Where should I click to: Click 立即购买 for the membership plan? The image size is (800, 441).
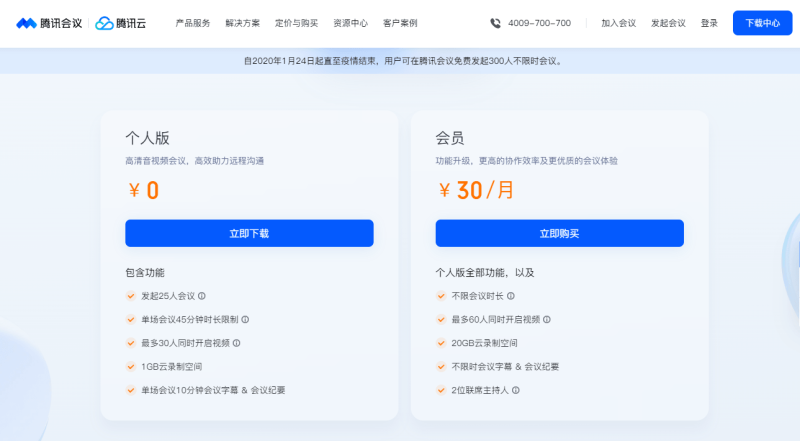(x=560, y=233)
